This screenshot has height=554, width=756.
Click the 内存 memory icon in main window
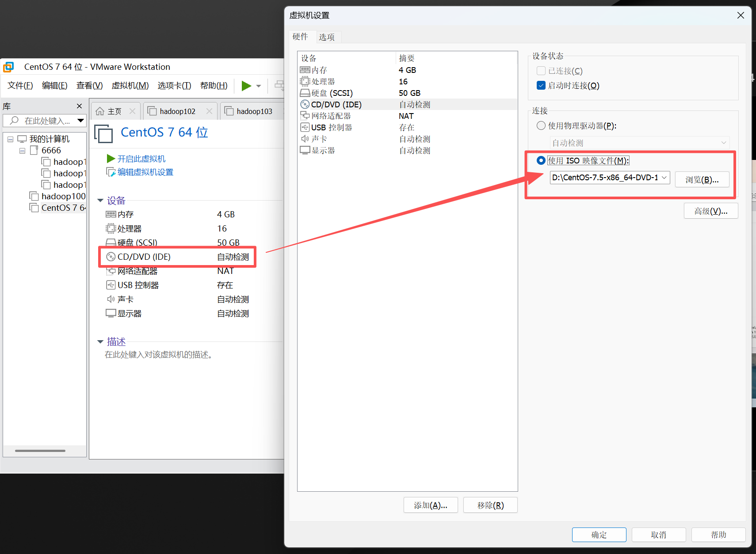point(111,214)
